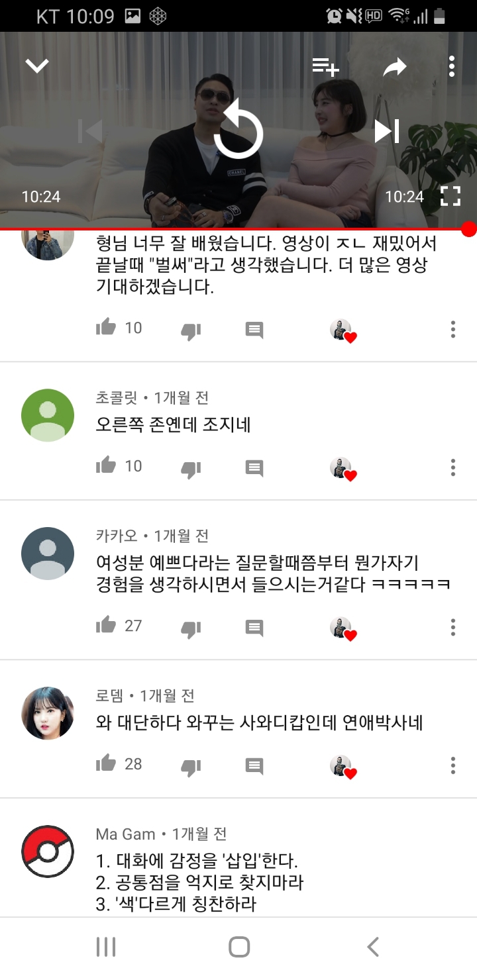The height and width of the screenshot is (980, 477).
Task: Go back with Android back button
Action: click(x=373, y=947)
